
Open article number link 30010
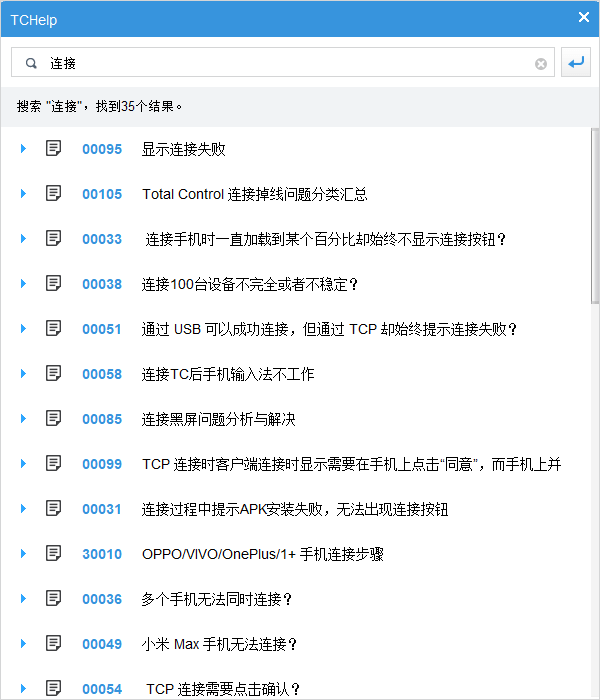[x=102, y=554]
